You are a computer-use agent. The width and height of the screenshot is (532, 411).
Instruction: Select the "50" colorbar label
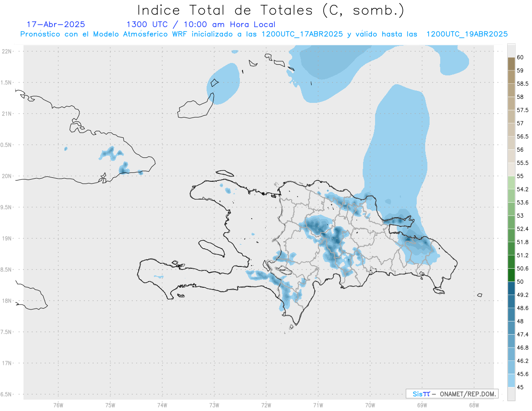click(520, 282)
